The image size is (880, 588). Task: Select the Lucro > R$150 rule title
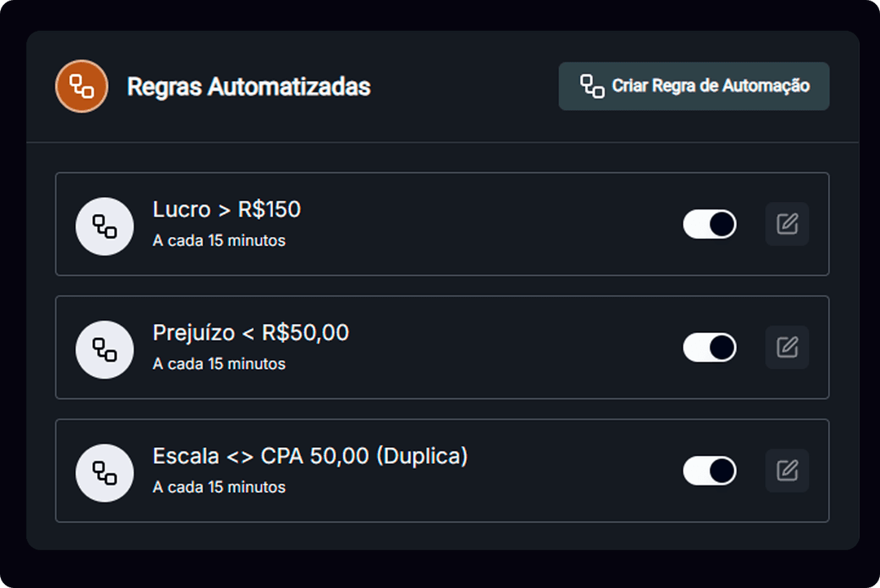coord(227,210)
